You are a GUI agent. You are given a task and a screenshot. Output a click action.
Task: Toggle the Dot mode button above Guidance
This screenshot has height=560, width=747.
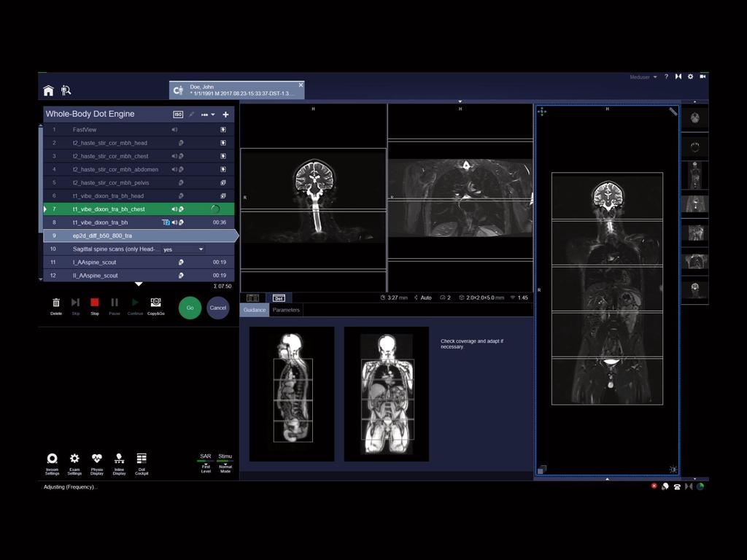(x=279, y=297)
